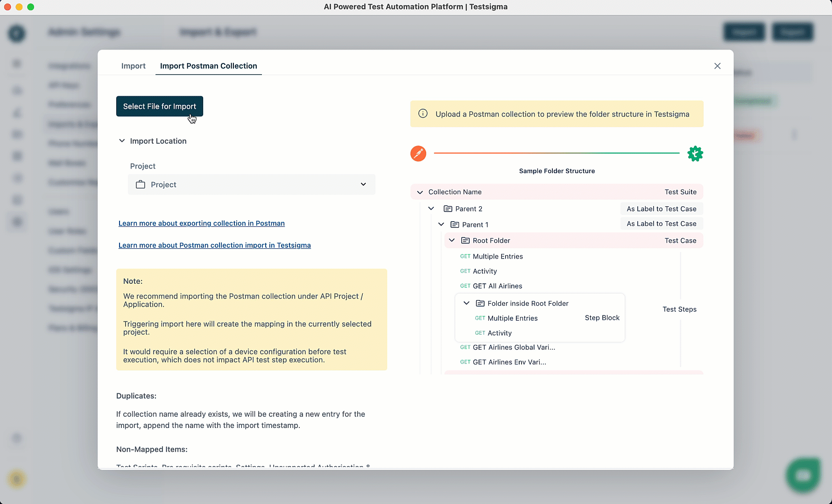Viewport: 832px width, 504px height.
Task: Open the exporting collection in Postman link
Action: click(x=201, y=223)
